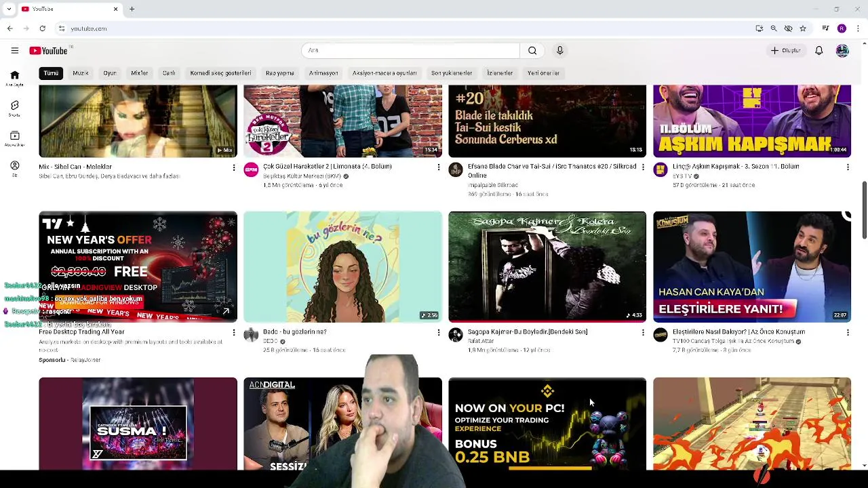Open the New Year's Offer ad thumbnail
The image size is (868, 488).
[138, 266]
